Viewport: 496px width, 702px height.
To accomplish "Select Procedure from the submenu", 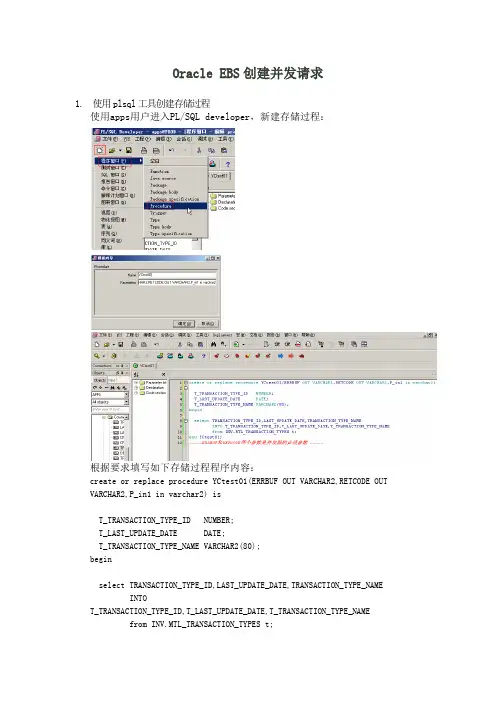I will click(175, 206).
